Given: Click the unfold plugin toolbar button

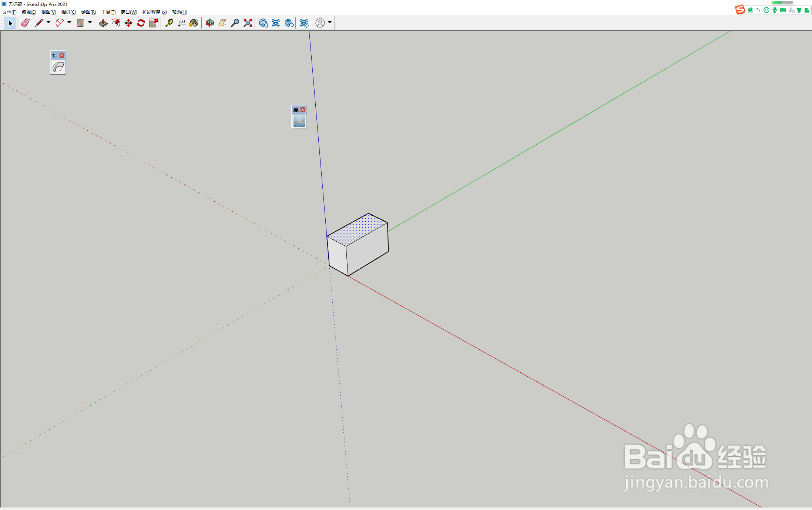Looking at the screenshot, I should [x=299, y=121].
